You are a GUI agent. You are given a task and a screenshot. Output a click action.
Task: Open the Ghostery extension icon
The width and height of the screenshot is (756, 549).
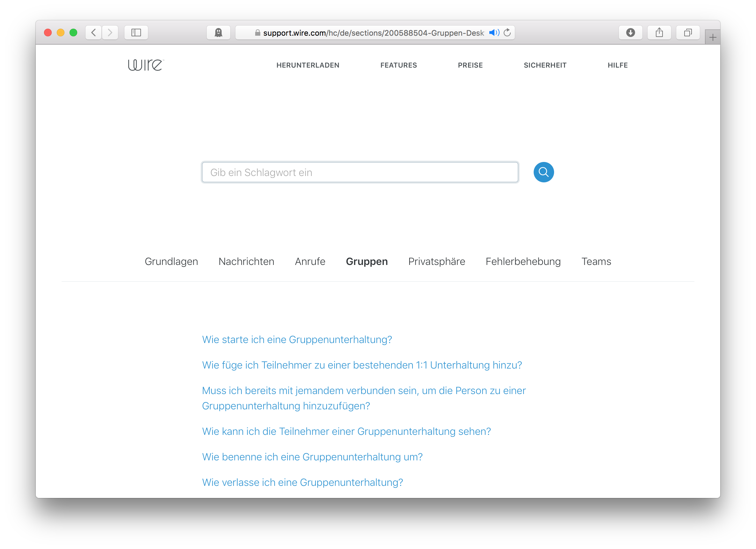(x=218, y=33)
